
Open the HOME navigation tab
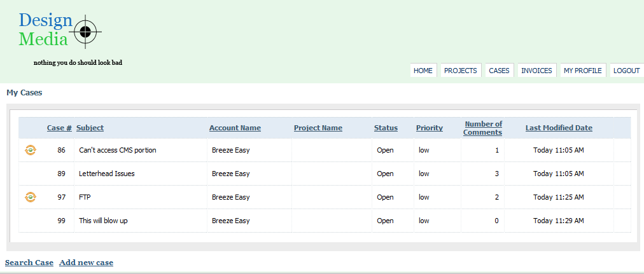click(423, 71)
